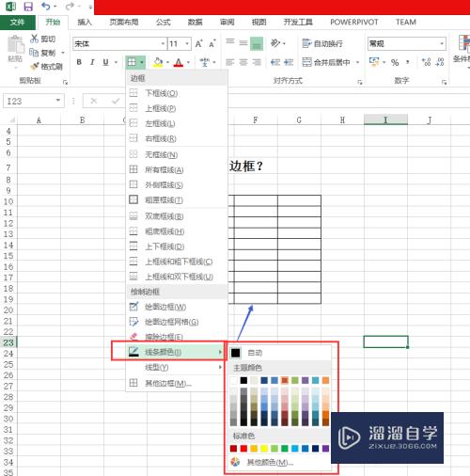Click the increase indent icon

[x=289, y=62]
